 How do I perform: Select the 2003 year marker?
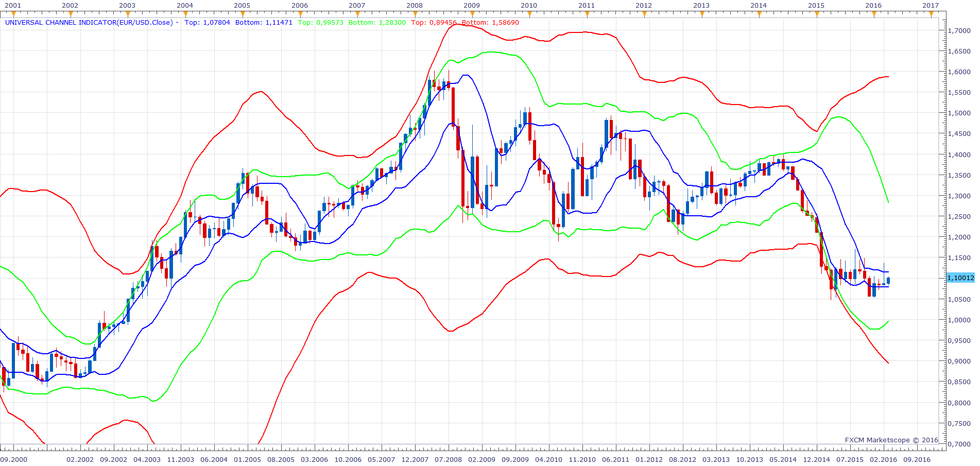[x=128, y=14]
